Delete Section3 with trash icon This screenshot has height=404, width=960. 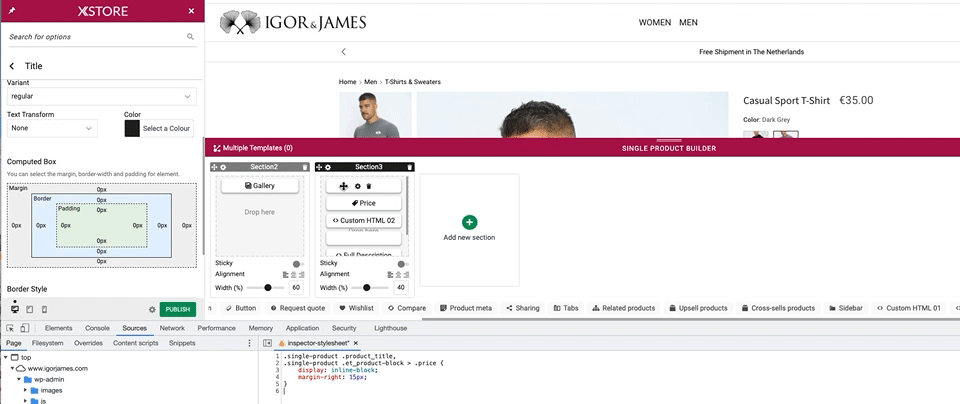click(410, 167)
